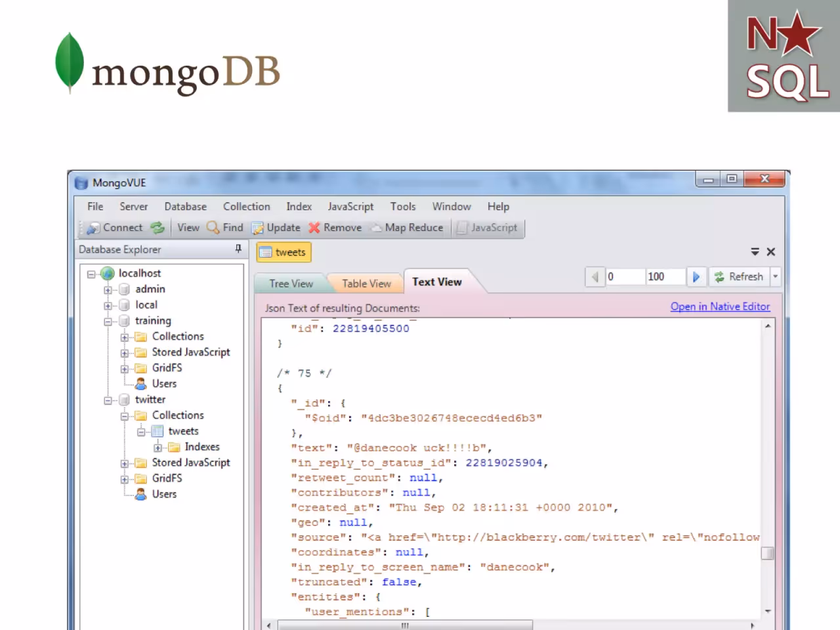
Task: Pin the Database Explorer panel
Action: coord(238,249)
